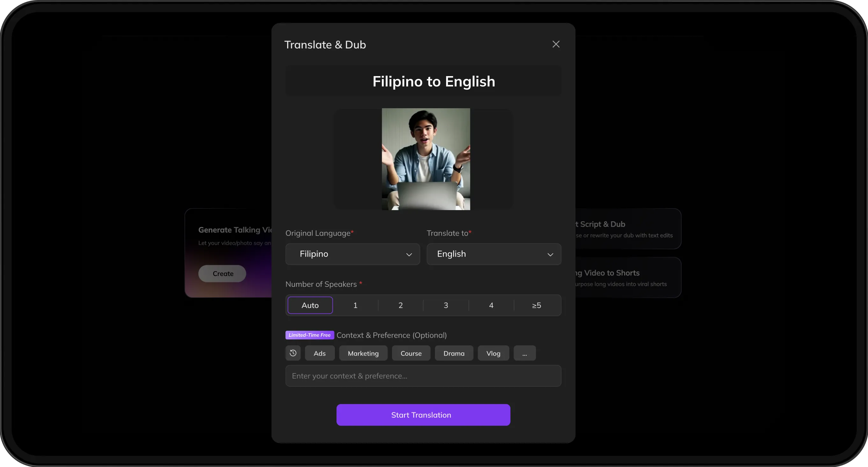The width and height of the screenshot is (868, 467).
Task: Click the 'Number of Speakers' label
Action: coord(321,284)
